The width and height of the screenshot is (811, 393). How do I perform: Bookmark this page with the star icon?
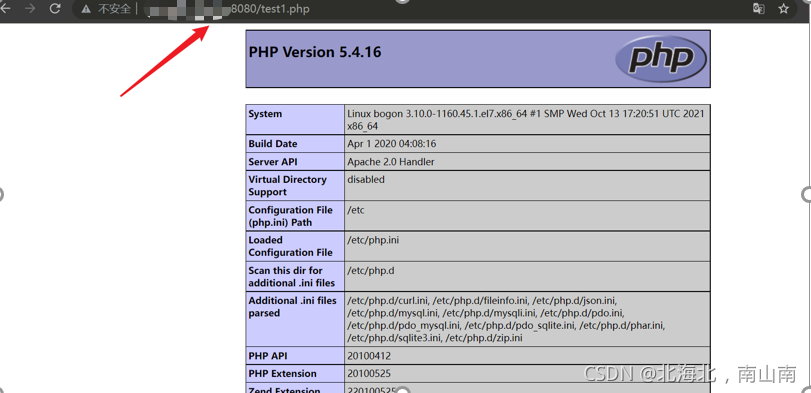pyautogui.click(x=784, y=8)
